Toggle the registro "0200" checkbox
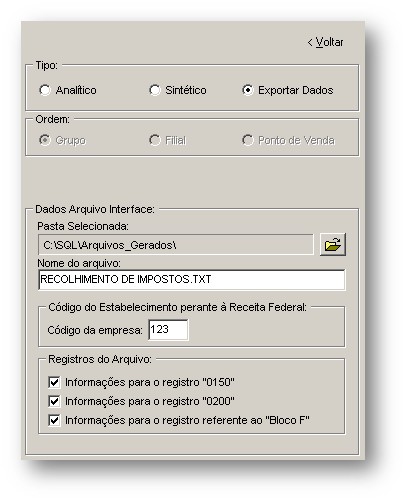 tap(54, 401)
